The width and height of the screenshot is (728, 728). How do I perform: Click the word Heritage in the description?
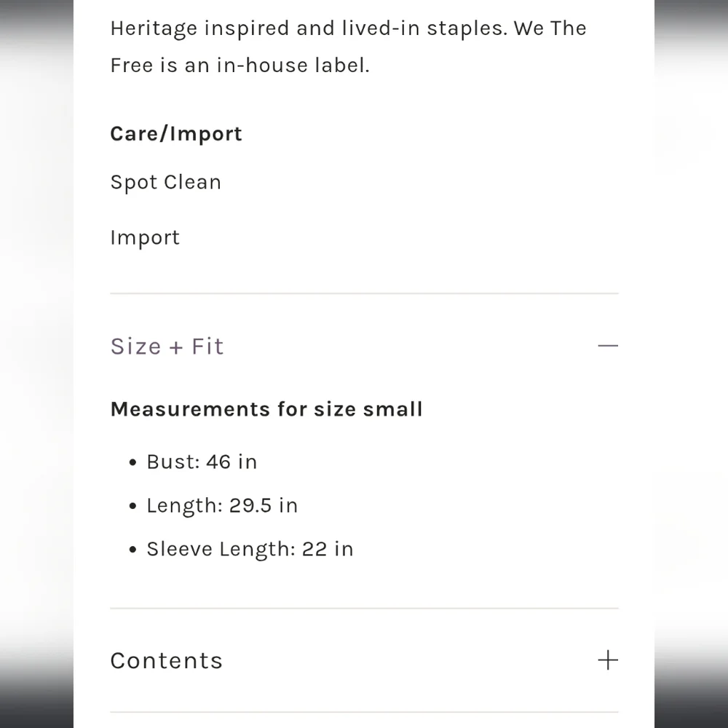tap(154, 29)
